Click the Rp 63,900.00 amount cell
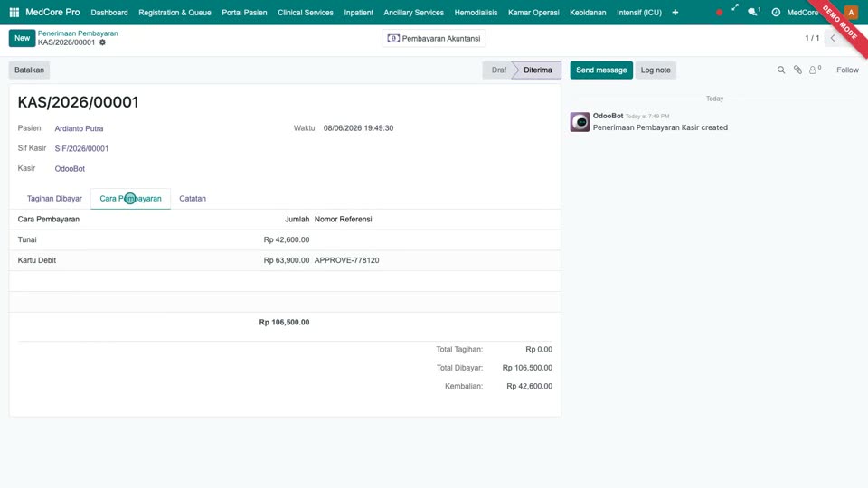868x488 pixels. pyautogui.click(x=287, y=260)
